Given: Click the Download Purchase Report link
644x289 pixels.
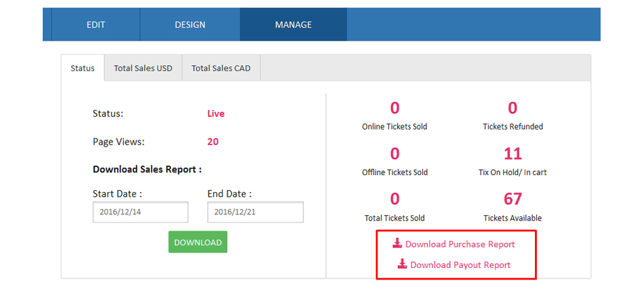Looking at the screenshot, I should click(460, 244).
